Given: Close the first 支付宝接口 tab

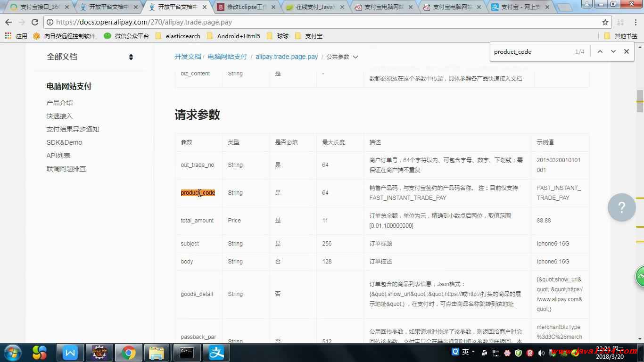Looking at the screenshot, I should coord(66,7).
